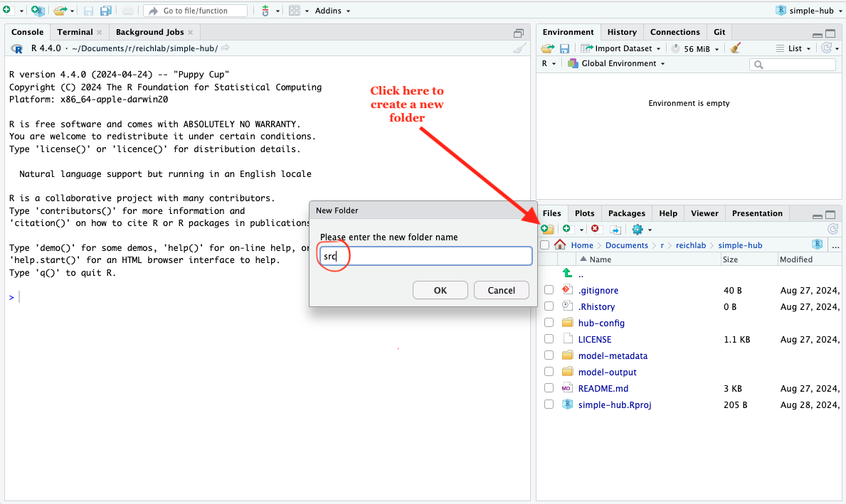The height and width of the screenshot is (504, 846).
Task: Click the new folder name text field
Action: coord(425,256)
